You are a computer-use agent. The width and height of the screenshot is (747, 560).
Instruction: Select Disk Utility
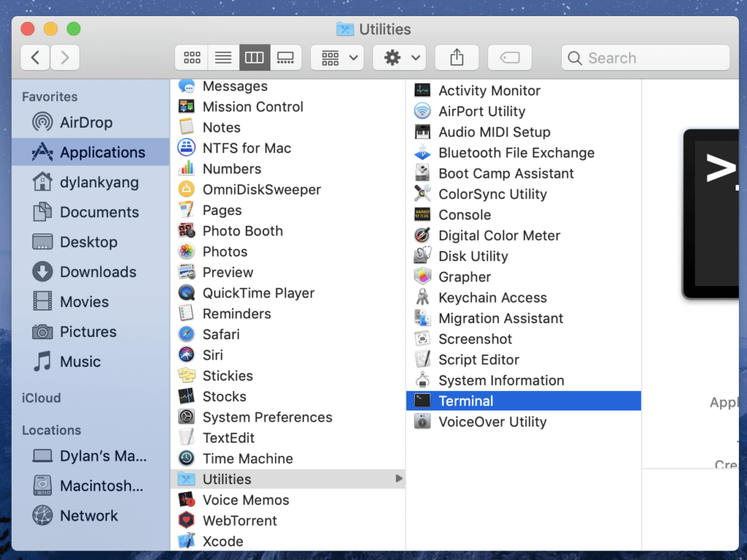524,256
